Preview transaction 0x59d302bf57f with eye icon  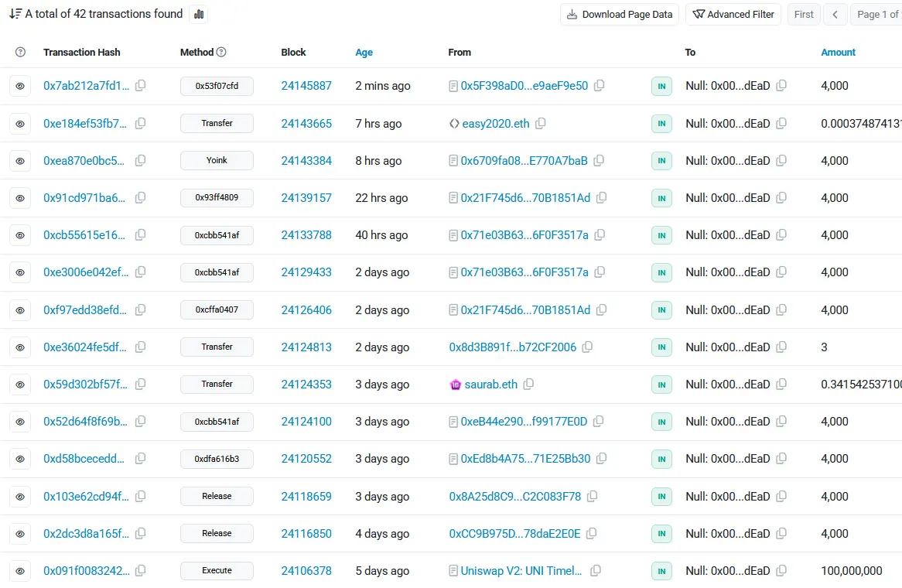pos(20,385)
